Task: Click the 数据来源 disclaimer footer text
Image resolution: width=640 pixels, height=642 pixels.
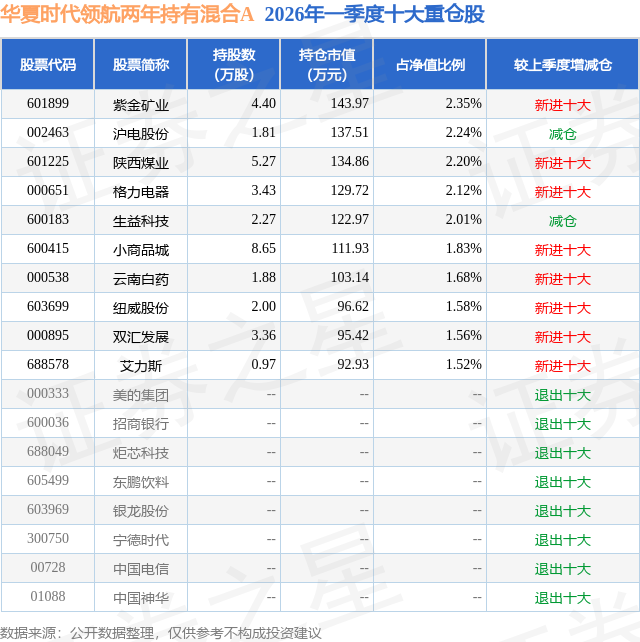Action: click(x=161, y=633)
